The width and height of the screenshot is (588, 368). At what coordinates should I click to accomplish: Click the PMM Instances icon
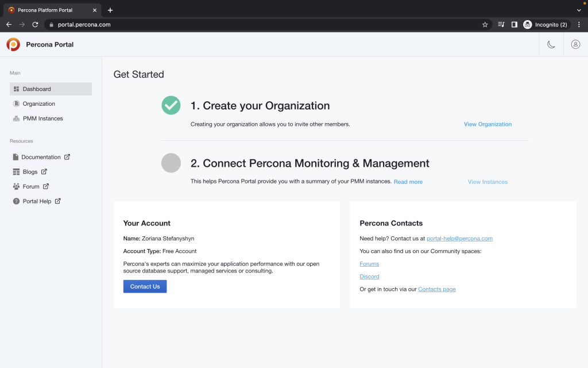click(x=16, y=118)
